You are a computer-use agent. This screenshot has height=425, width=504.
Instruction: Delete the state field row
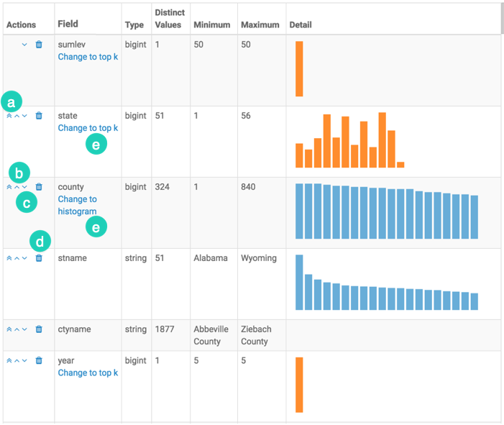point(39,116)
